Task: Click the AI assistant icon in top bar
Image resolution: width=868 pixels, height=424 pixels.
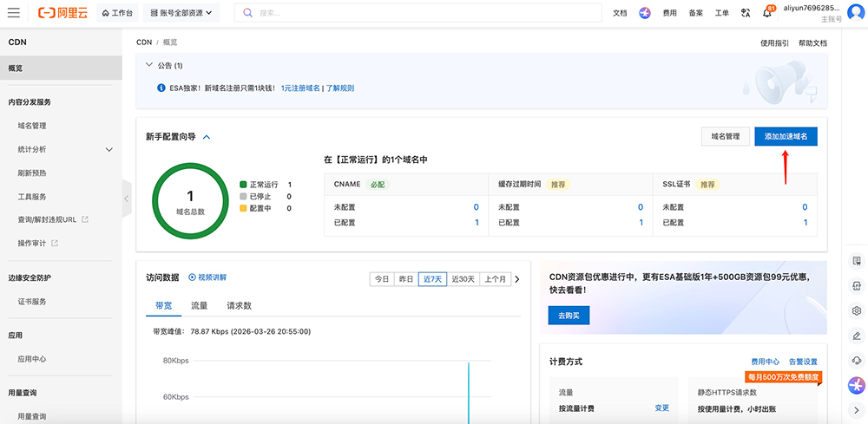Action: (x=645, y=13)
